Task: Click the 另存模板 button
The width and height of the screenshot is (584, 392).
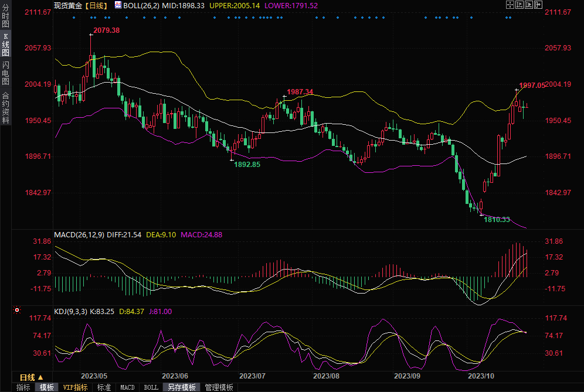Action: [x=181, y=387]
